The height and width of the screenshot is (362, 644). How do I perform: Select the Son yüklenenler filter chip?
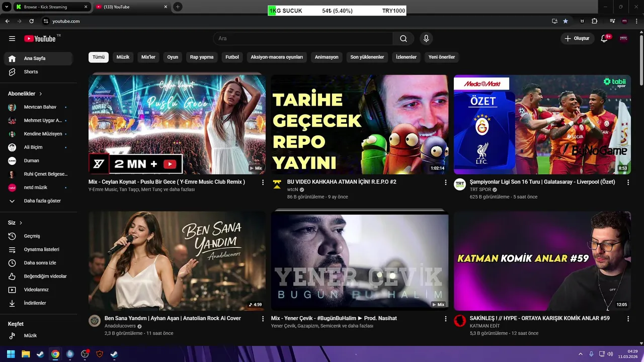coord(367,57)
